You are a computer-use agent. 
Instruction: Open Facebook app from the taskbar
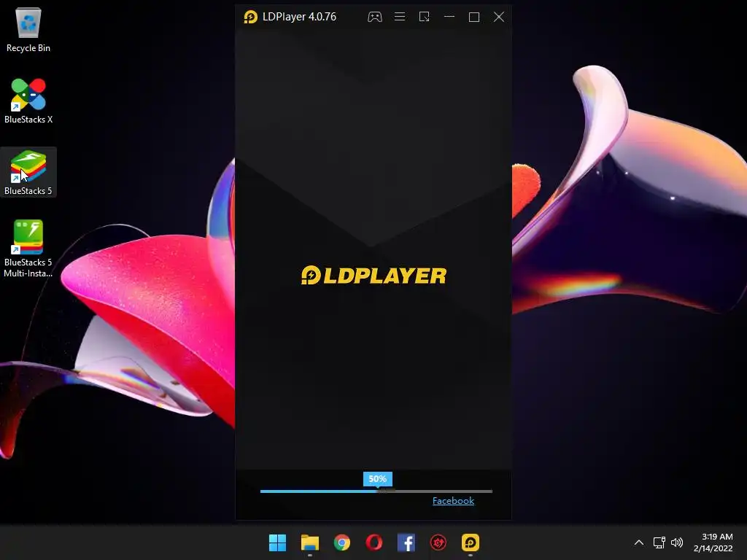coord(406,542)
